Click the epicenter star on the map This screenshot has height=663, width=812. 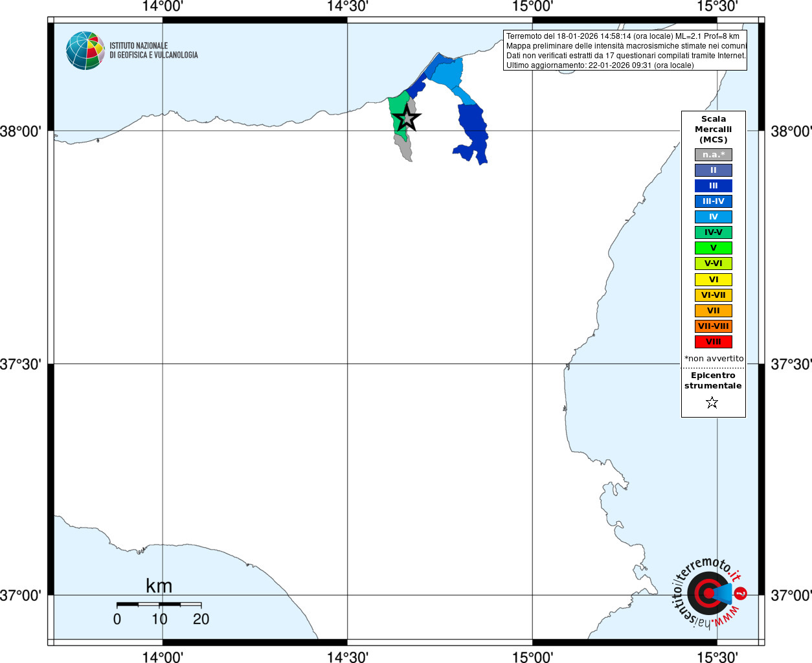point(407,118)
